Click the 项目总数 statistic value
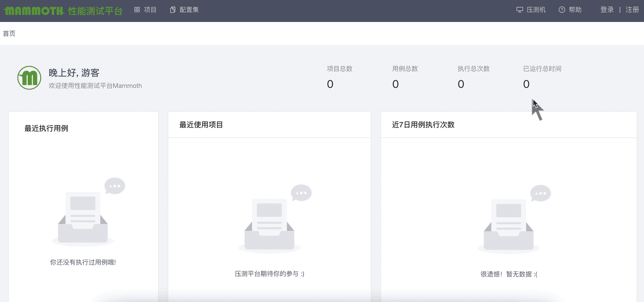 tap(330, 84)
